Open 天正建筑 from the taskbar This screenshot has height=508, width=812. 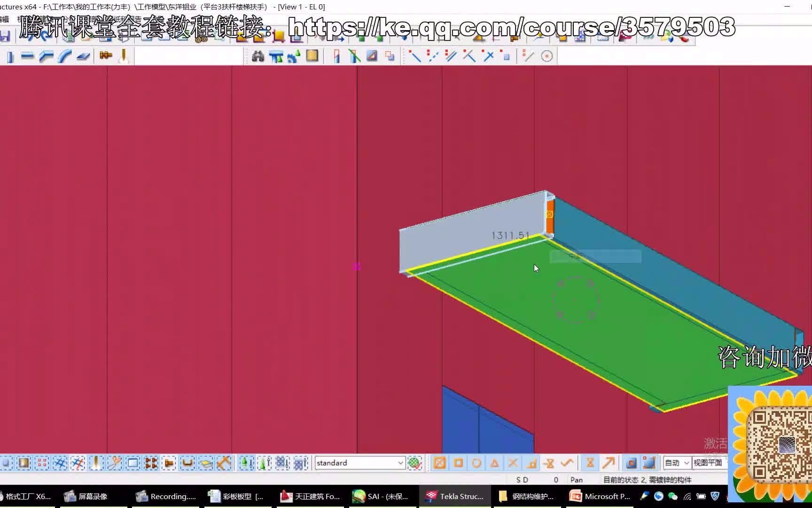[x=310, y=496]
